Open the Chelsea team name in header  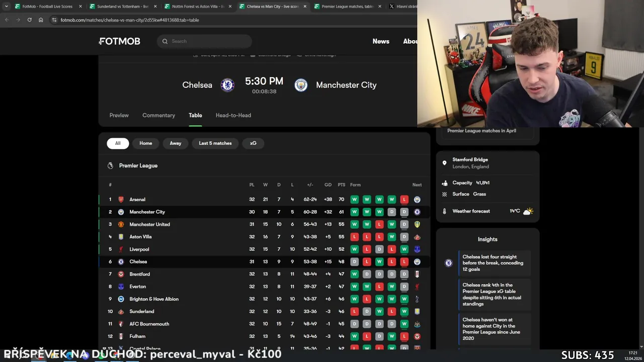[197, 85]
